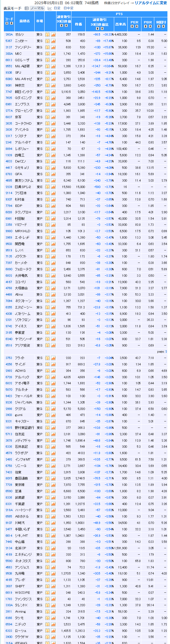Sort PBR column descending with down arrow

(x=150, y=27)
